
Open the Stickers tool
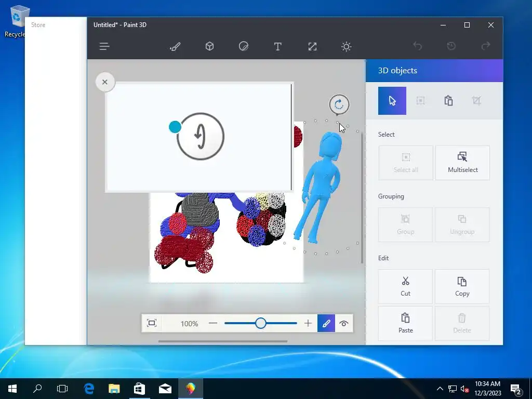tap(244, 46)
